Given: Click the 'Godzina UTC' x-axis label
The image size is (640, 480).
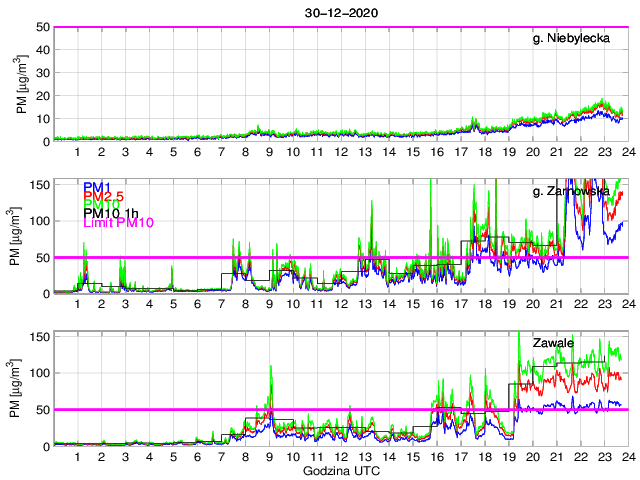Looking at the screenshot, I should [341, 471].
